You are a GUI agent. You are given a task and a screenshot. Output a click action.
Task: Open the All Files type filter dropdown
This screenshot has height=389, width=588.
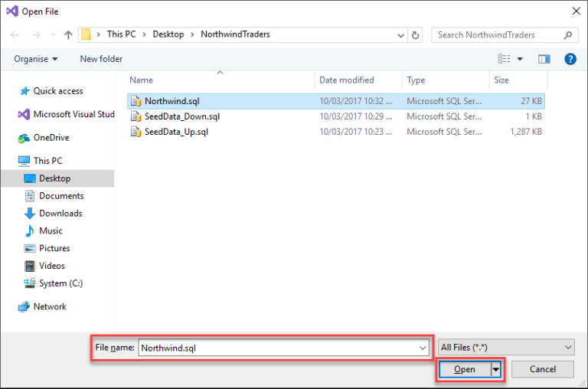[507, 348]
